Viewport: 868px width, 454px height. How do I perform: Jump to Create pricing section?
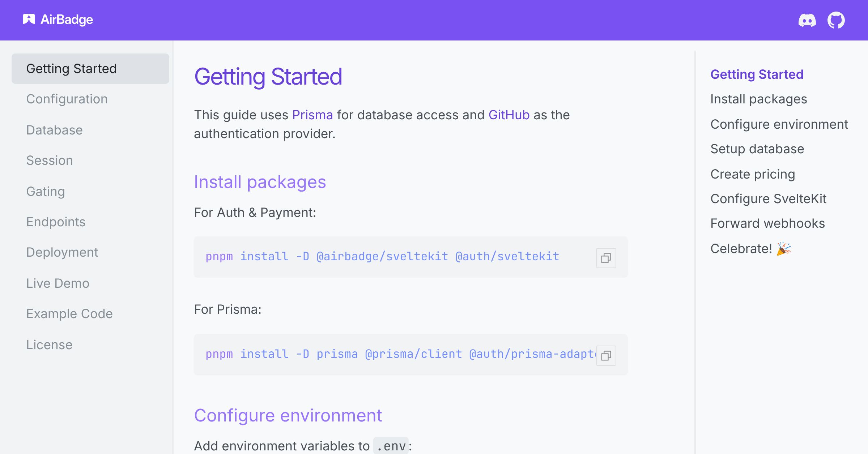point(753,174)
